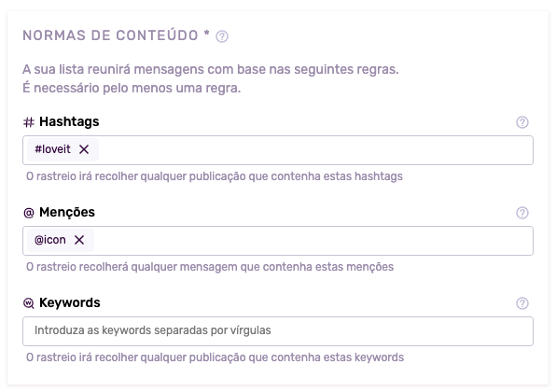Click the at-sign icon beside Menções
Image resolution: width=556 pixels, height=392 pixels.
coord(29,213)
